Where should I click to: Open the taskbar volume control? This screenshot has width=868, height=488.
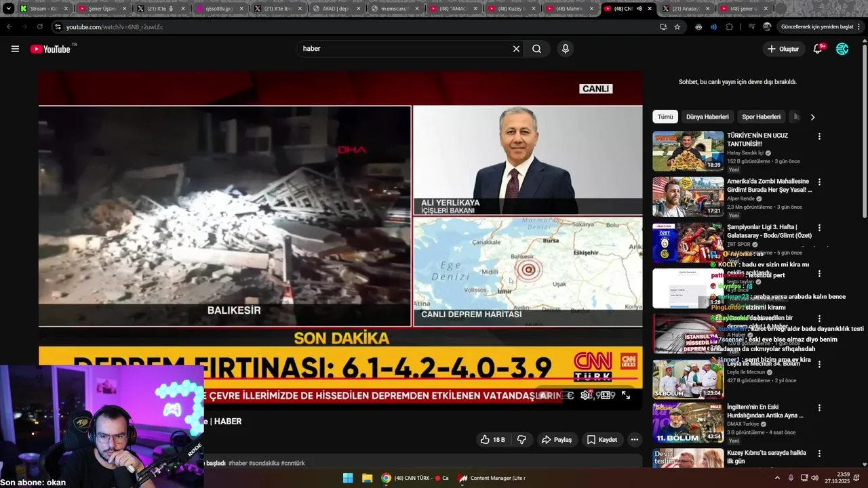pos(814,478)
